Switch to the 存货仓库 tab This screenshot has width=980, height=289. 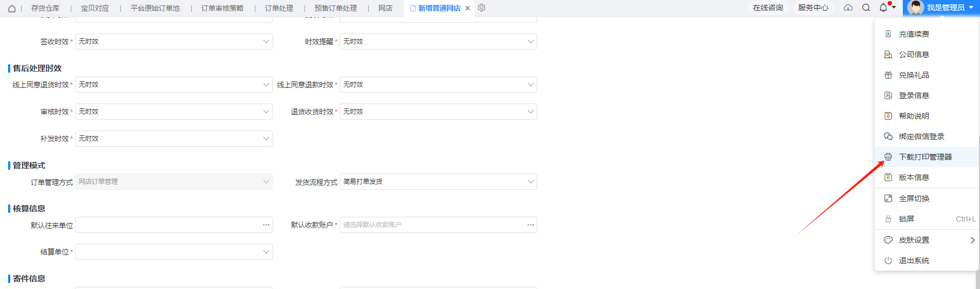point(45,8)
